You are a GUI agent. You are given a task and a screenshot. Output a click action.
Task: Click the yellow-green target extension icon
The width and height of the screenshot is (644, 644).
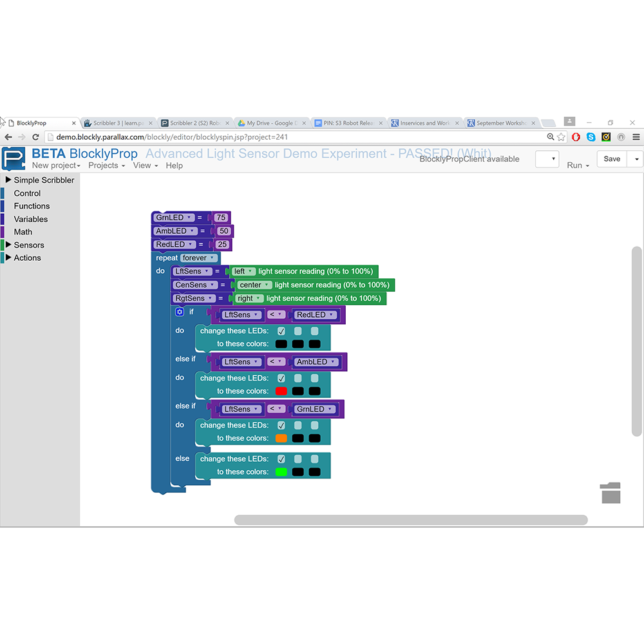click(x=606, y=137)
